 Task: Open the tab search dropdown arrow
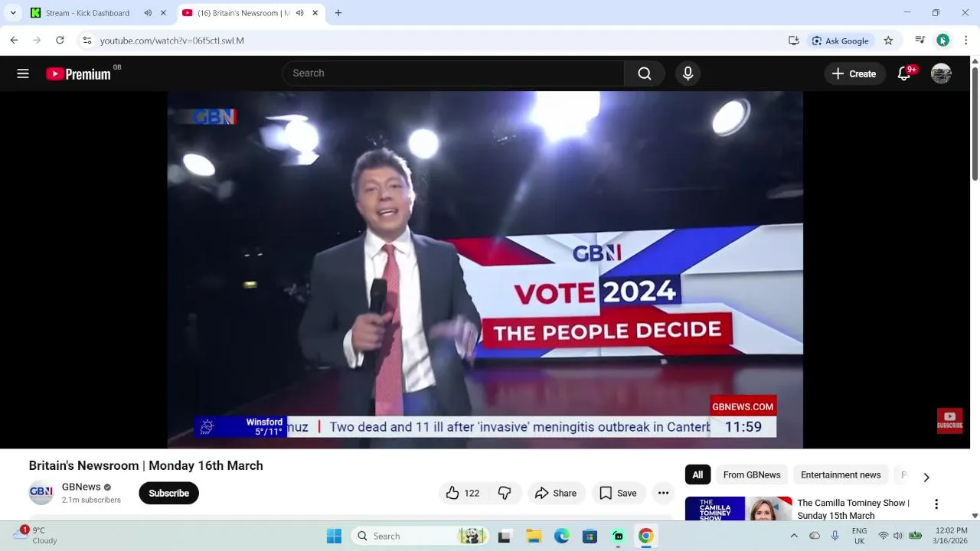13,13
